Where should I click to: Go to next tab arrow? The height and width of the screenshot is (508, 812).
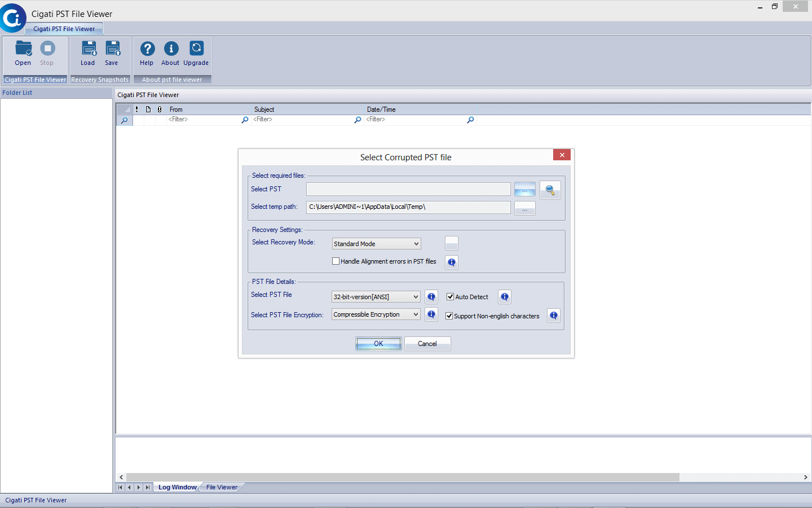[x=138, y=487]
